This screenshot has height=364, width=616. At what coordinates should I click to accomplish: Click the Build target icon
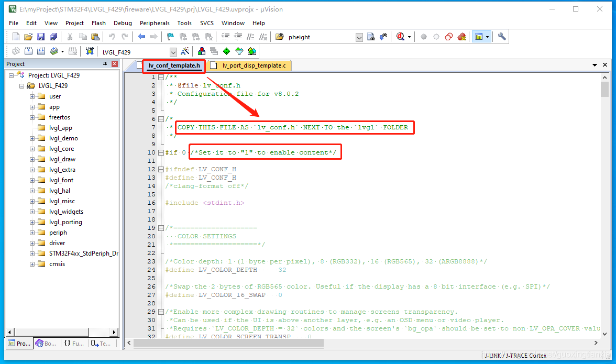pyautogui.click(x=29, y=51)
